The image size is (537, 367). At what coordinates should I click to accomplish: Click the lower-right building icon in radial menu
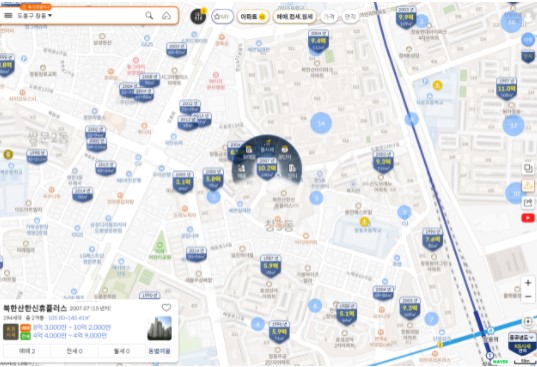(x=292, y=172)
